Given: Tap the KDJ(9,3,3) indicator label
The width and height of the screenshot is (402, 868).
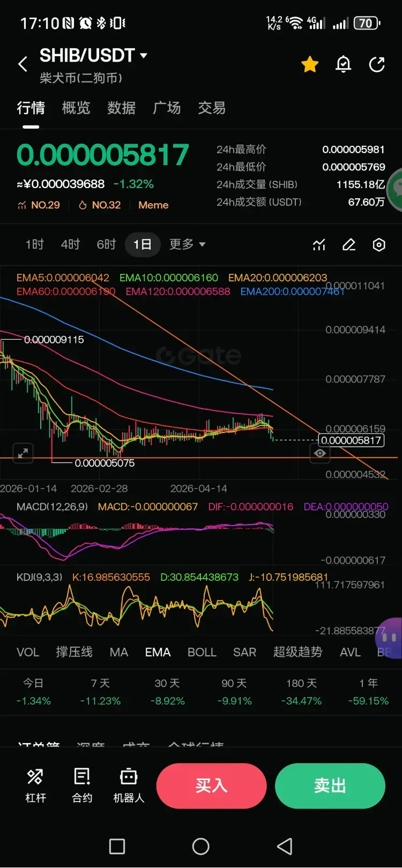Looking at the screenshot, I should pos(39,577).
